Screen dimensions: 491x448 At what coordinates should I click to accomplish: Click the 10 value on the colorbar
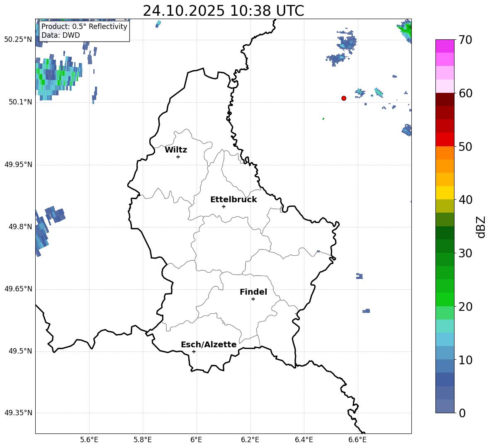point(465,360)
